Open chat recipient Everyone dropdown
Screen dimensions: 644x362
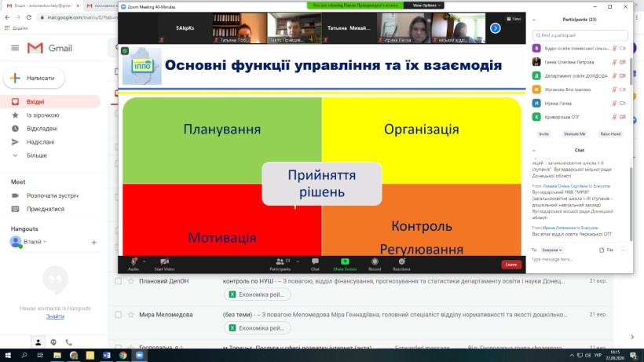pyautogui.click(x=552, y=250)
